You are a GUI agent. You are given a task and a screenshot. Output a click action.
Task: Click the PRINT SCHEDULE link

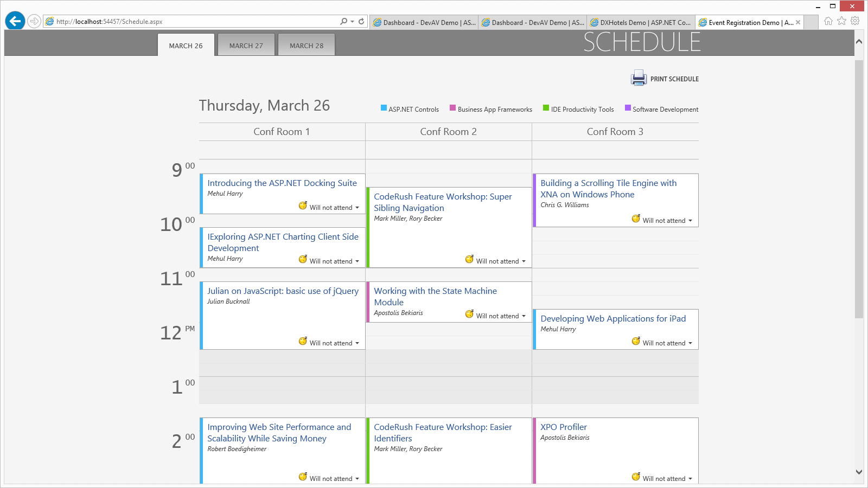coord(674,79)
